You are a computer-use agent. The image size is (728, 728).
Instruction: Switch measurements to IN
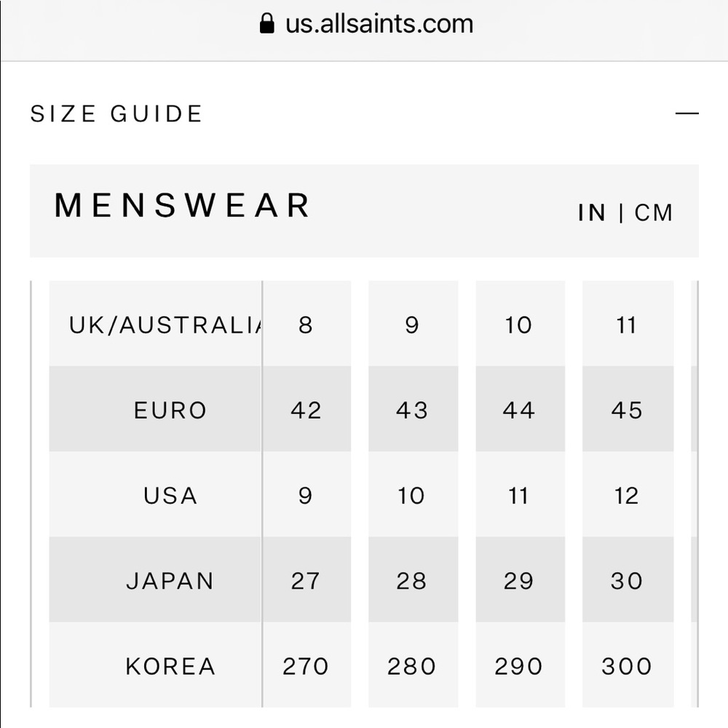coord(592,213)
